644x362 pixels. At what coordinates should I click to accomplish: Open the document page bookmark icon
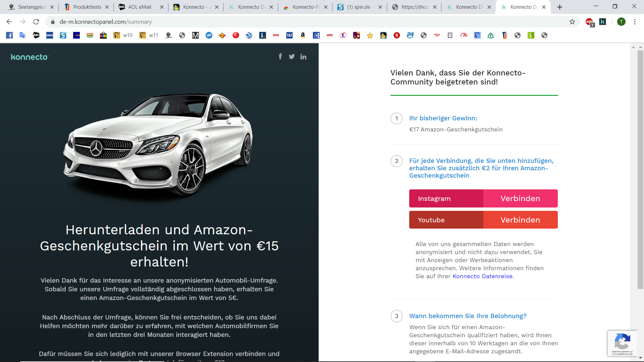[450, 35]
